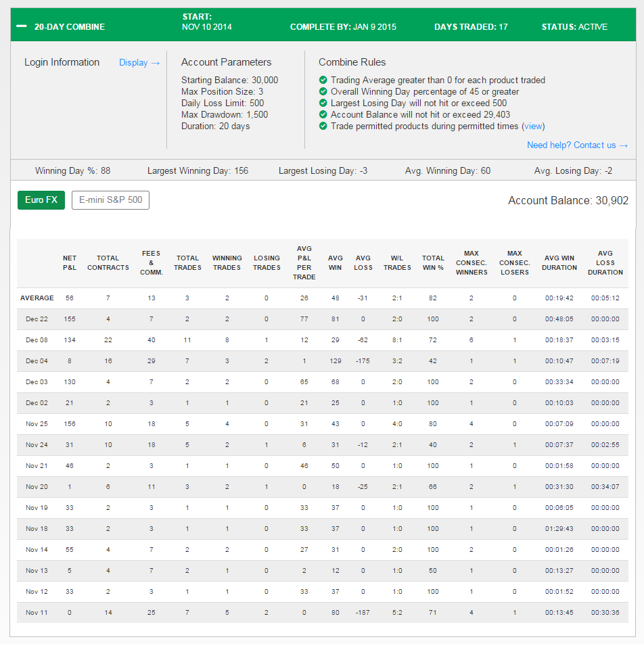Click the LOSING TRADES column header

(x=267, y=263)
